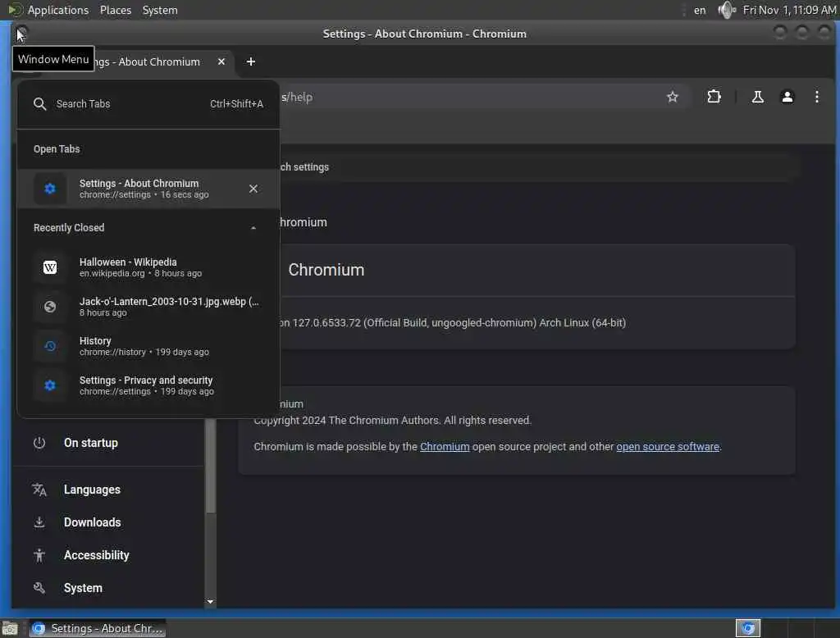Click the On startup power icon
Image resolution: width=840 pixels, height=638 pixels.
[39, 443]
